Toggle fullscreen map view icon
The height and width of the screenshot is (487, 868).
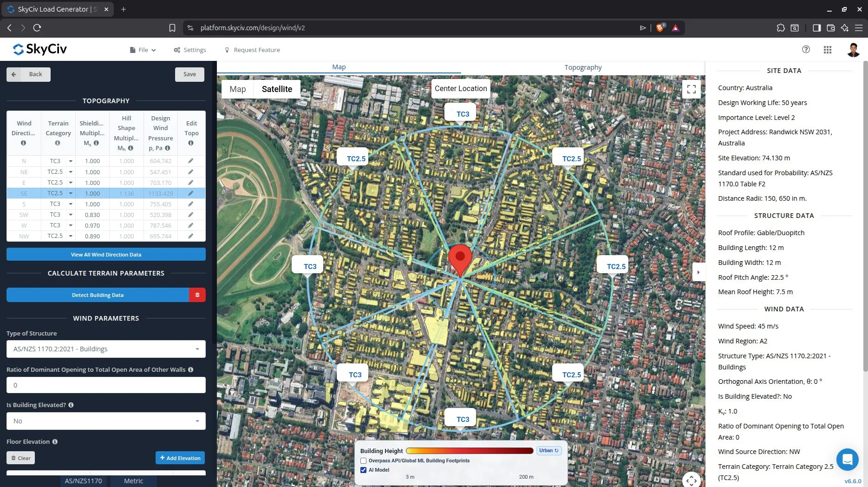click(x=691, y=89)
